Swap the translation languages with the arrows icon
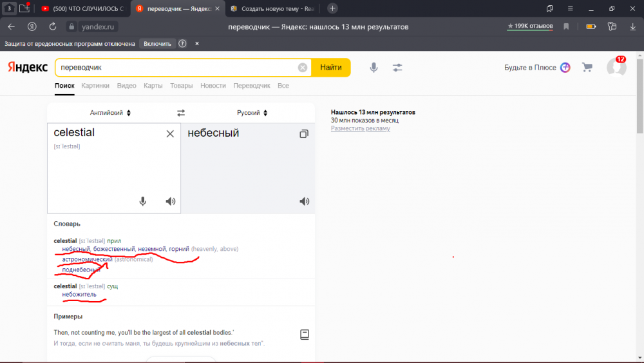644x363 pixels. 181,113
